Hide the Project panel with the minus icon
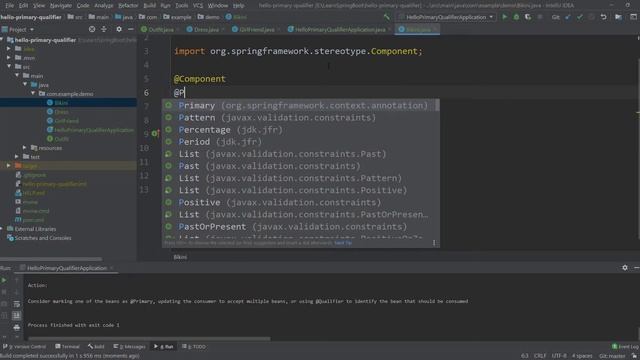This screenshot has height=360, width=640. coord(131,29)
